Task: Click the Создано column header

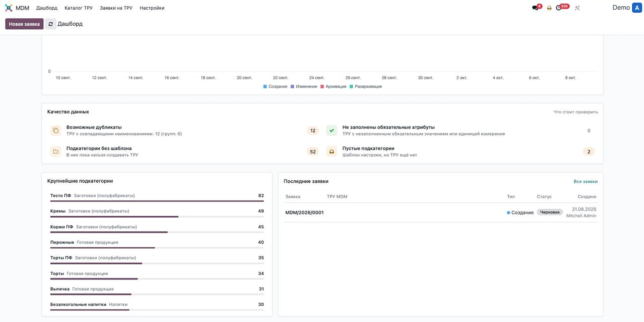Action: click(587, 196)
